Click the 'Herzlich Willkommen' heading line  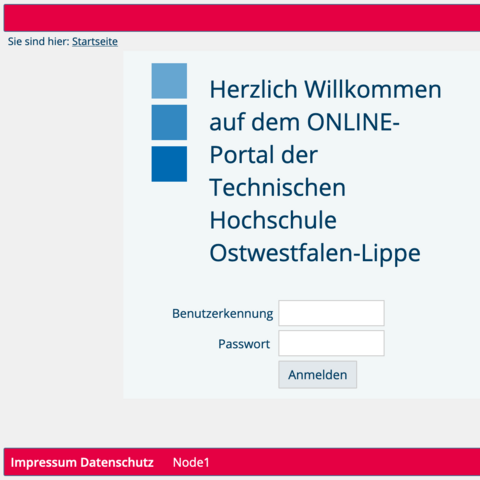pos(325,89)
